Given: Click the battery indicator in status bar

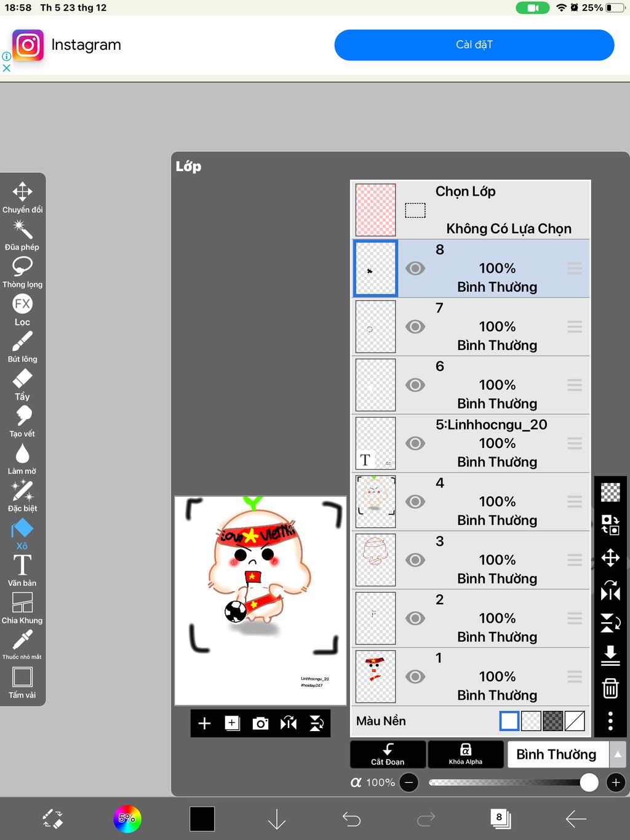Looking at the screenshot, I should [x=615, y=7].
